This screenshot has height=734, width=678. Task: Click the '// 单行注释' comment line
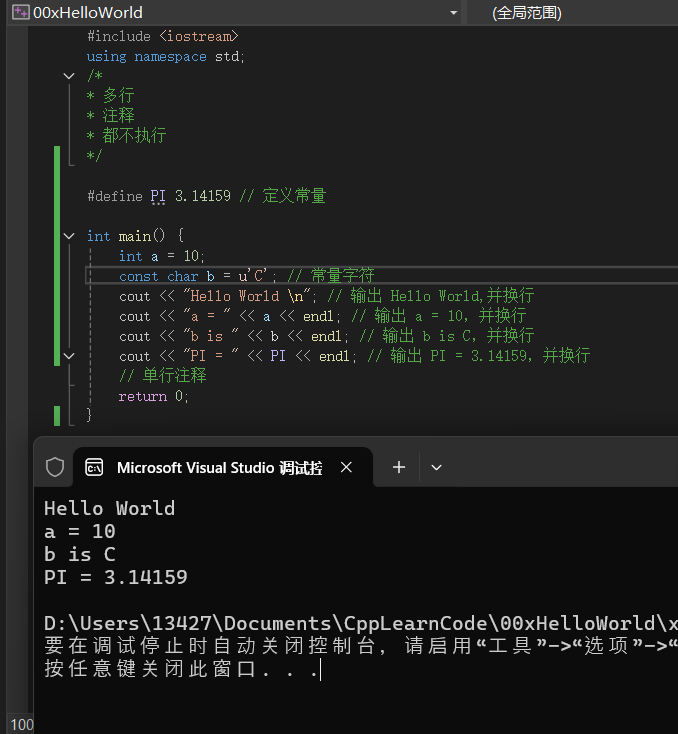coord(162,375)
